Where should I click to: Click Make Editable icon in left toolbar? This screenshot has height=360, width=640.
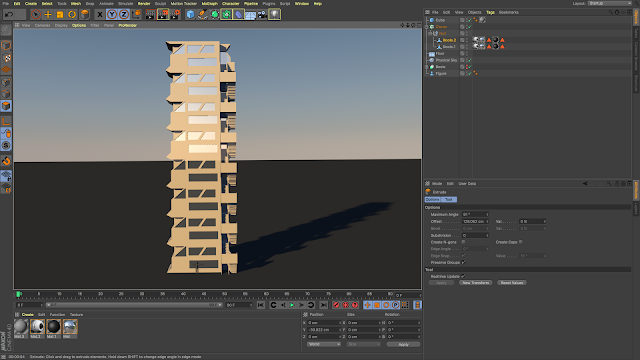click(x=6, y=30)
